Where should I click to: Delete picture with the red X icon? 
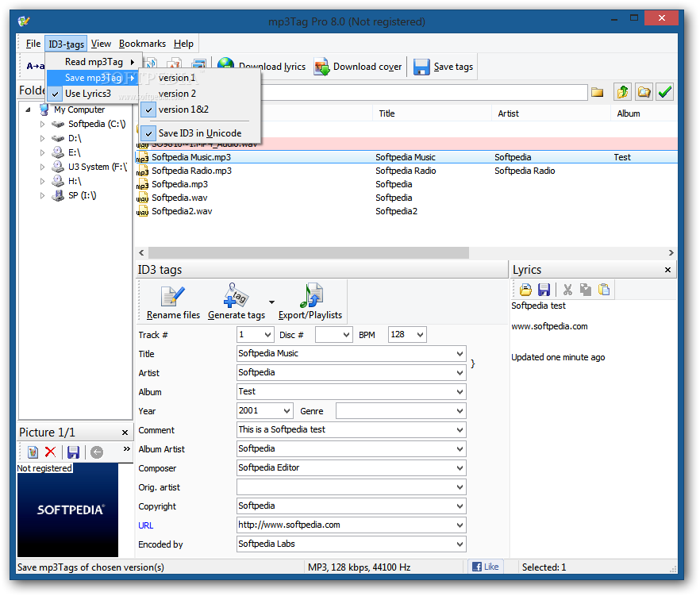[51, 452]
